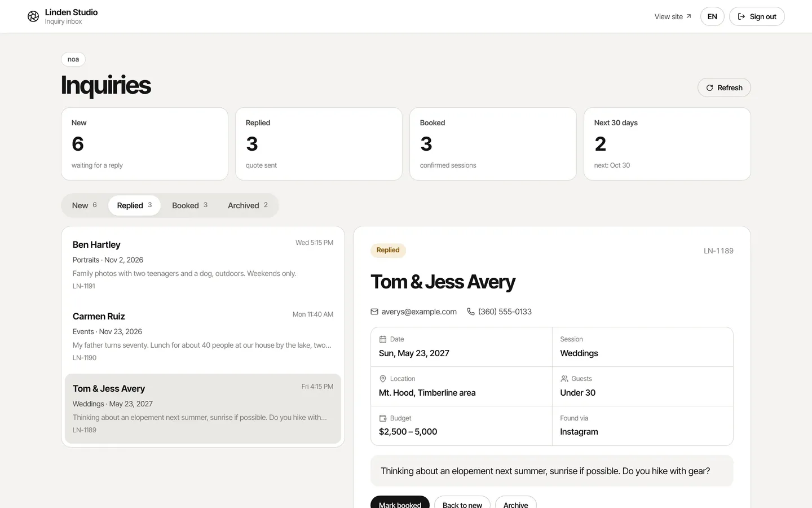Click the elopement message text box
812x508 pixels.
(551, 471)
